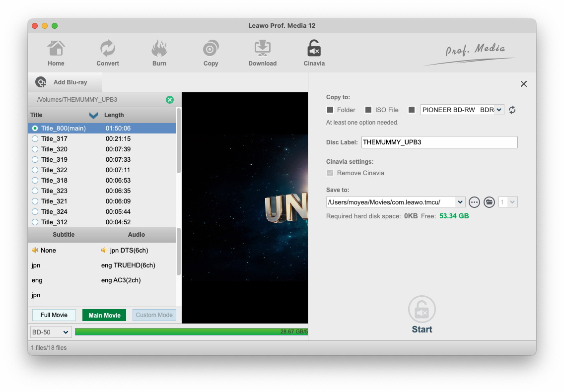Image resolution: width=564 pixels, height=392 pixels.
Task: Switch to the Burn module
Action: tap(159, 50)
